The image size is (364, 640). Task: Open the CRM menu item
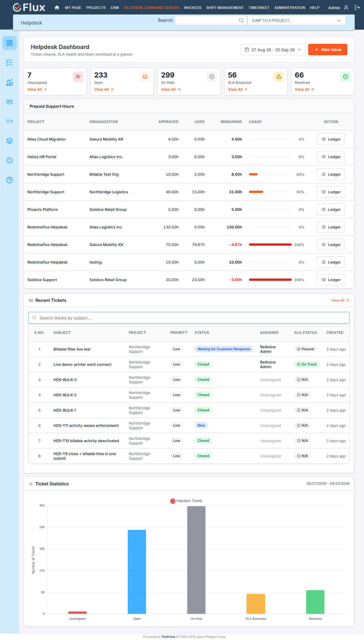[x=115, y=7]
